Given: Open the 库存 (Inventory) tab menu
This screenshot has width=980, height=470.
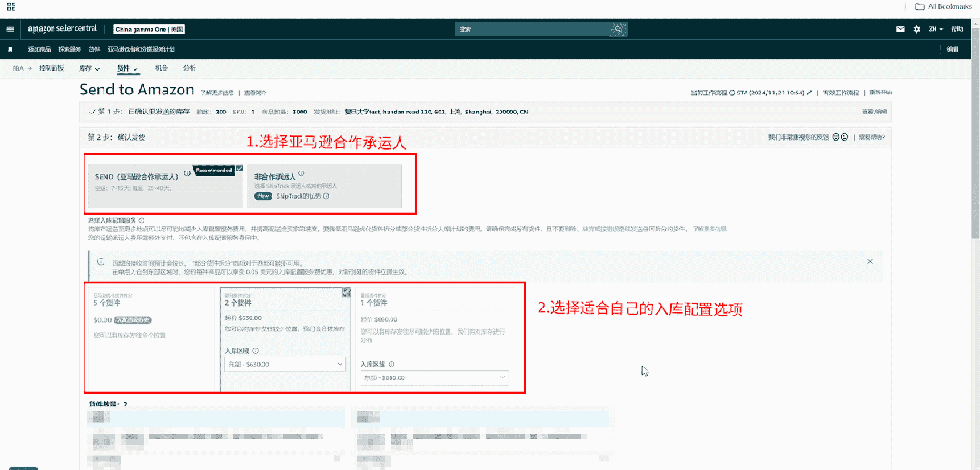Looking at the screenshot, I should click(x=89, y=69).
